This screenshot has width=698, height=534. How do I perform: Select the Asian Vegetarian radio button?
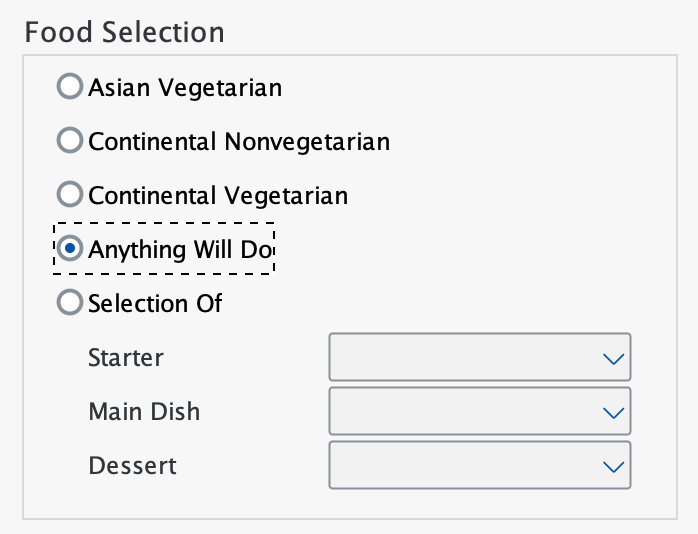(70, 88)
